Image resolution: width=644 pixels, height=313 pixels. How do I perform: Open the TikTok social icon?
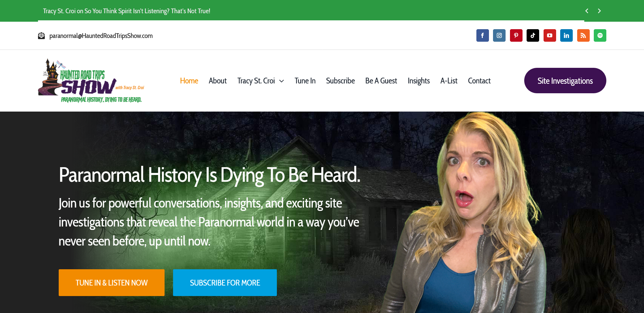click(533, 36)
